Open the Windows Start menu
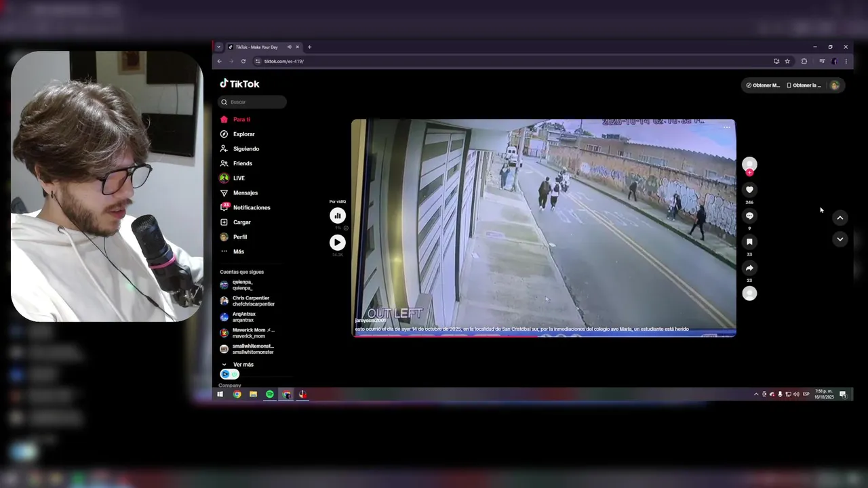 tap(220, 394)
